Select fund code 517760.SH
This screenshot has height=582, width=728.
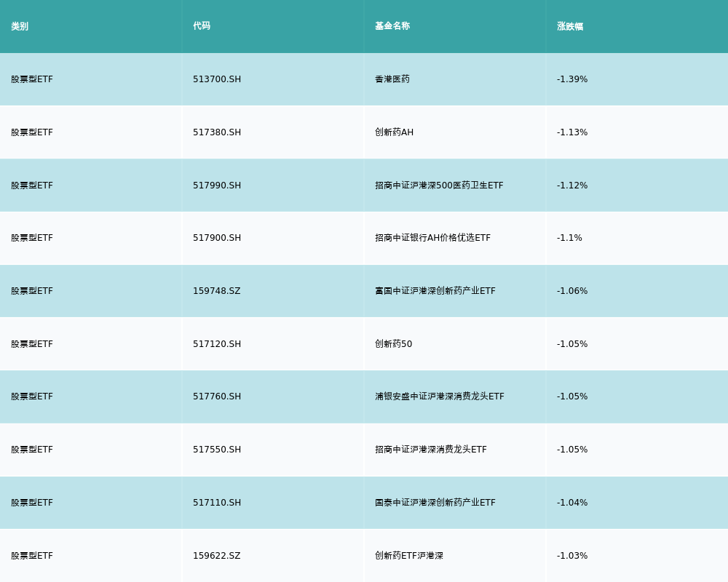[217, 396]
